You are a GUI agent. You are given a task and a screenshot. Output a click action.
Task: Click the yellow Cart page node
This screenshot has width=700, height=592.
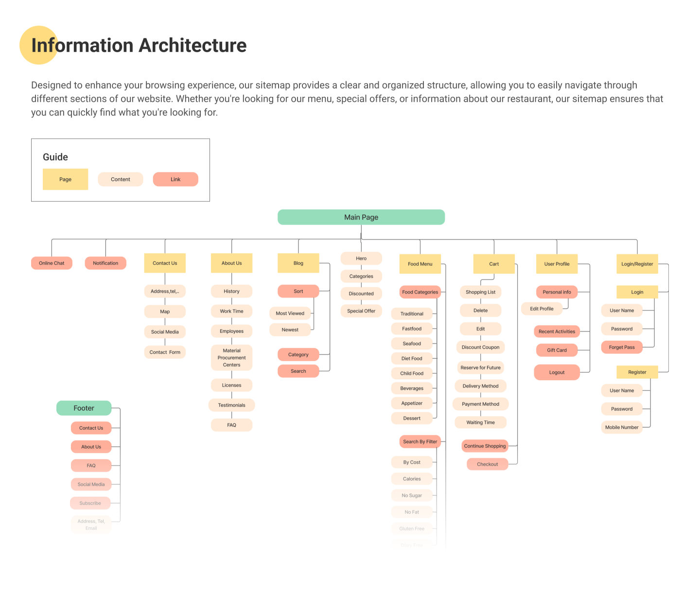pos(494,264)
